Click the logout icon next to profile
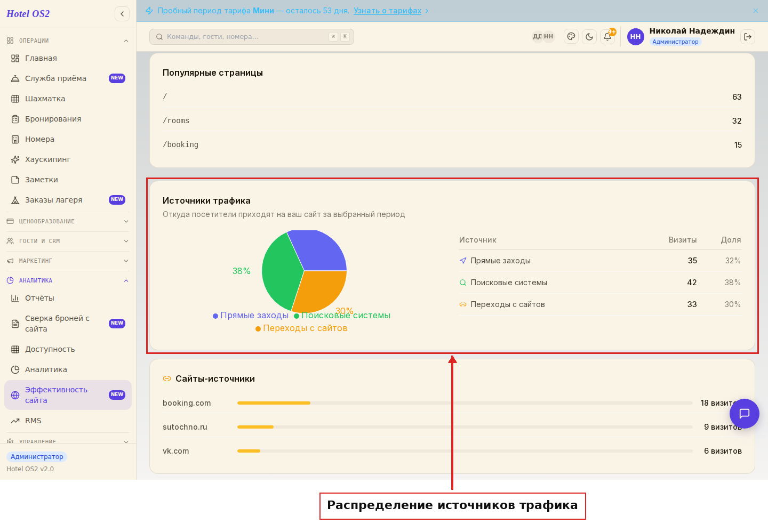Image resolution: width=768 pixels, height=532 pixels. (748, 36)
